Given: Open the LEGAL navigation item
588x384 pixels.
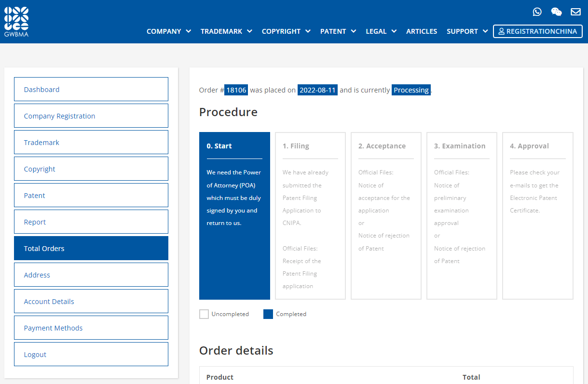Looking at the screenshot, I should 376,31.
